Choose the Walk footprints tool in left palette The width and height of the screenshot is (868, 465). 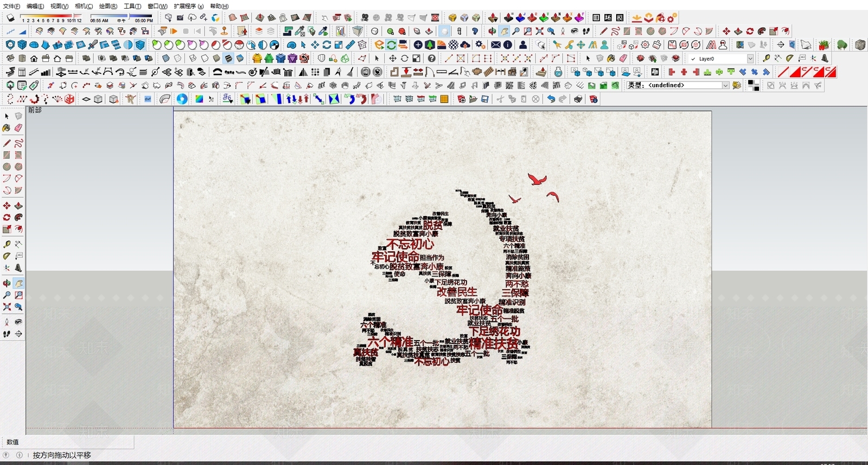tap(7, 334)
